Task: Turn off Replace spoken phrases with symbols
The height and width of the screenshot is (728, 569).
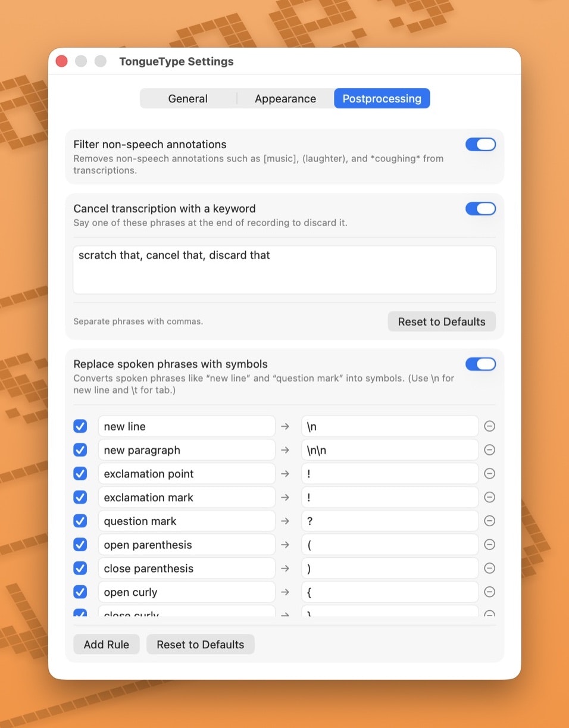Action: point(481,364)
